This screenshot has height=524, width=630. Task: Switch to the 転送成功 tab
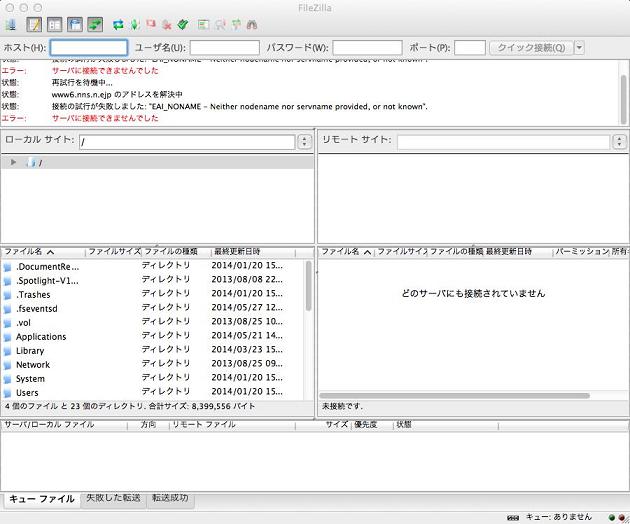[168, 498]
